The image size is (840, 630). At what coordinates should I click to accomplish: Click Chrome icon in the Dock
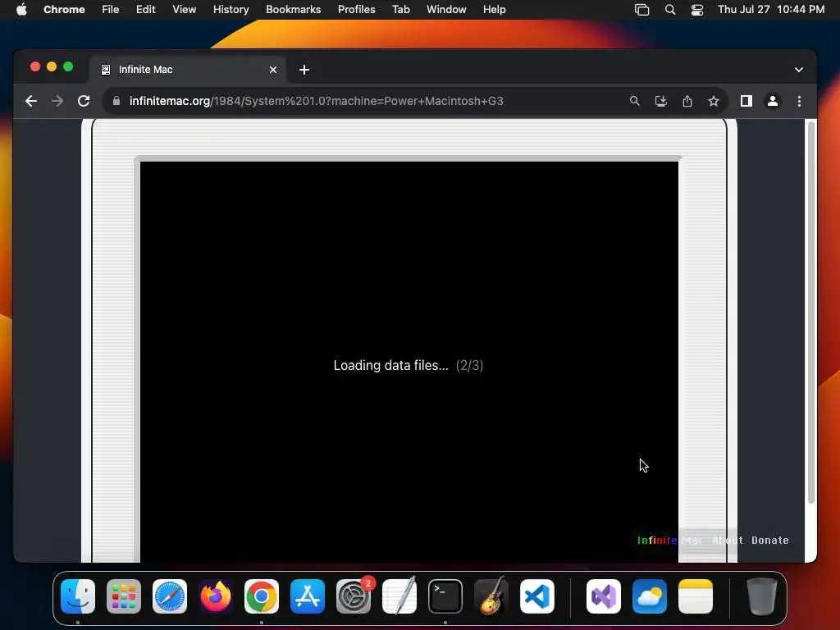(262, 596)
